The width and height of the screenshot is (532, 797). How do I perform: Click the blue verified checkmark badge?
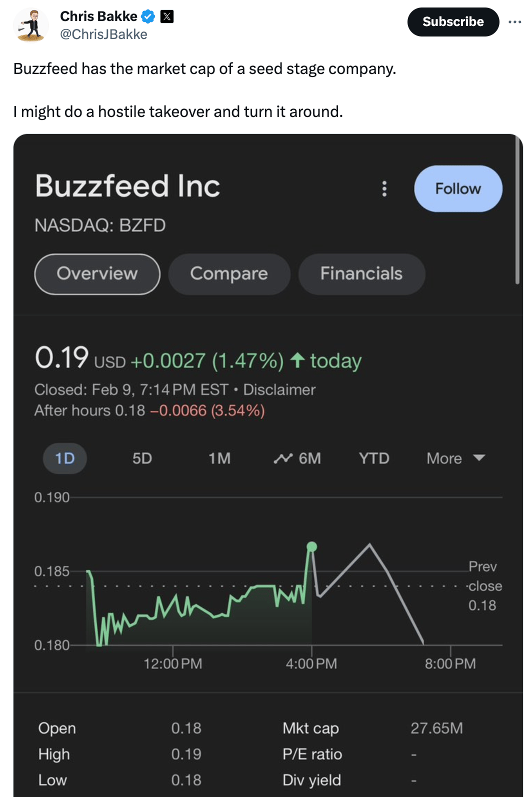click(148, 16)
